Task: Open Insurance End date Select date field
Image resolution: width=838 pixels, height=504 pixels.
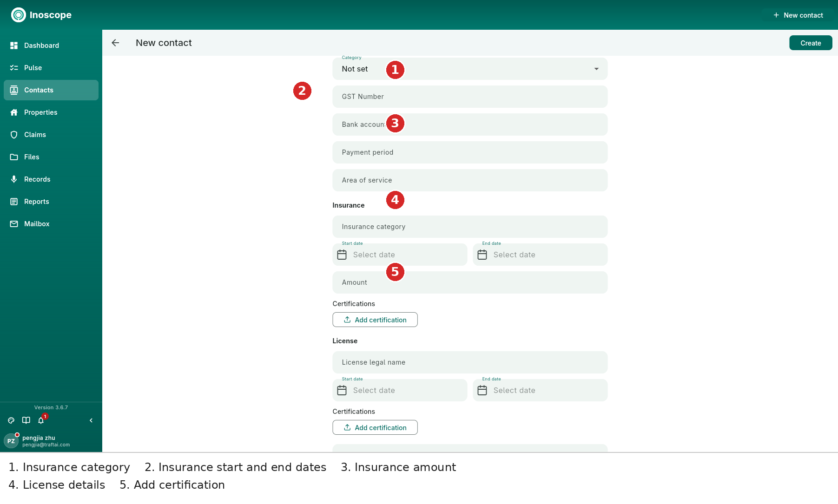Action: (540, 255)
